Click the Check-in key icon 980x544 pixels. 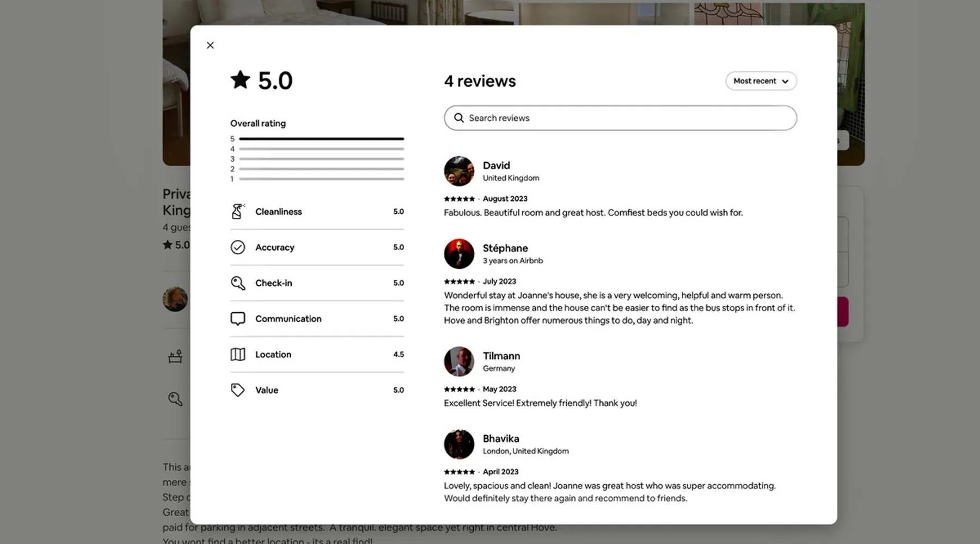238,283
